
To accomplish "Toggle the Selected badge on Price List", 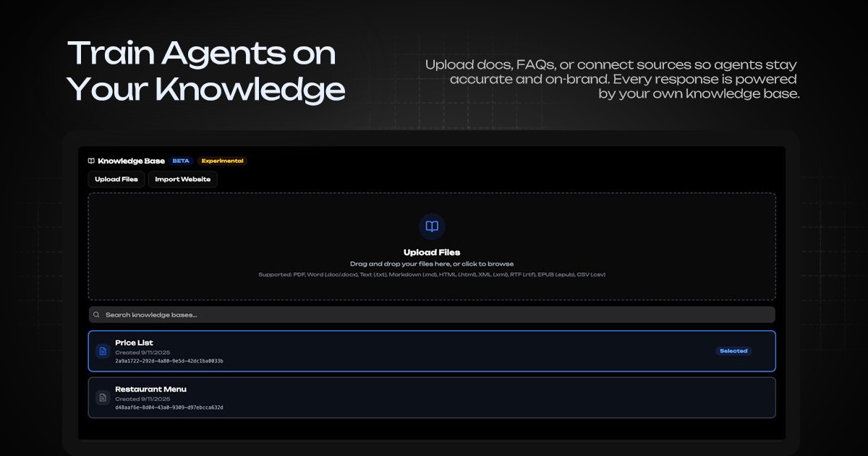I will pos(733,351).
